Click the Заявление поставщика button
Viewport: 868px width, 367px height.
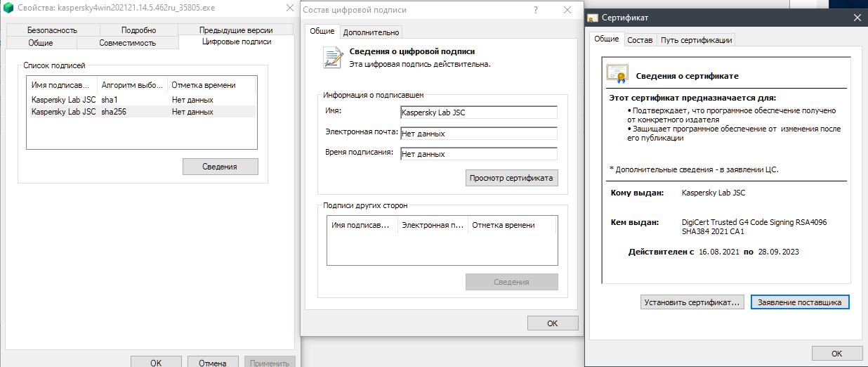(x=800, y=302)
